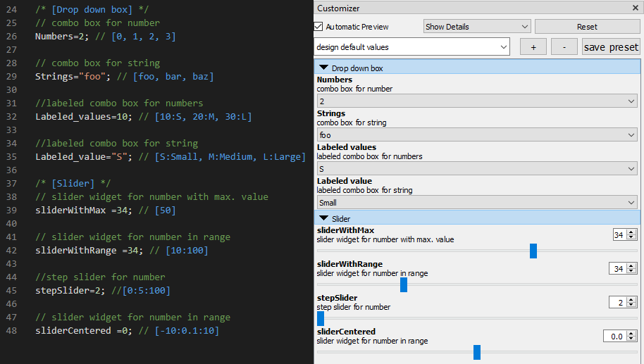The image size is (644, 364).
Task: Toggle the Automatic Preview checkbox
Action: 318,27
